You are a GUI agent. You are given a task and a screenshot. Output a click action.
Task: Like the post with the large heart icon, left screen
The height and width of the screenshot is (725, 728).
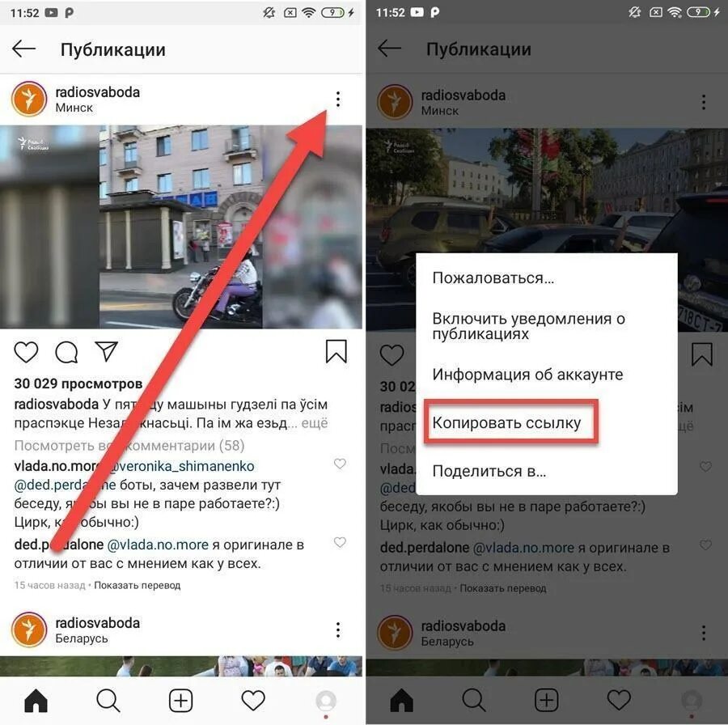26,352
